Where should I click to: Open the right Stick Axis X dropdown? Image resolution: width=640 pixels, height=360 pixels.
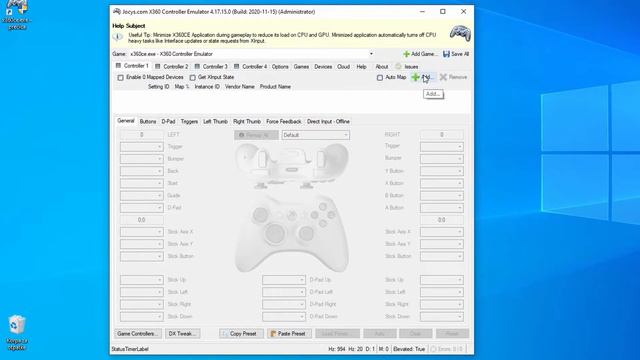point(442,232)
